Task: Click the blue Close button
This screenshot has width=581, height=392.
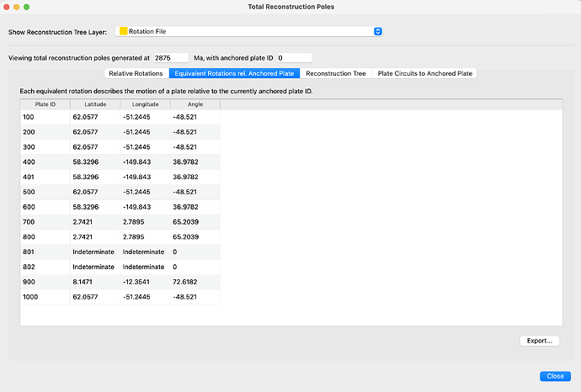Action: click(x=555, y=376)
